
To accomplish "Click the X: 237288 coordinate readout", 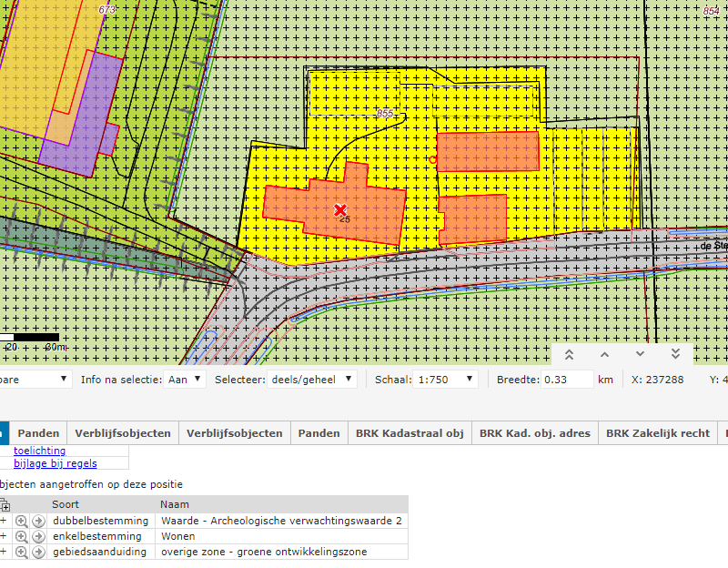I will (657, 380).
